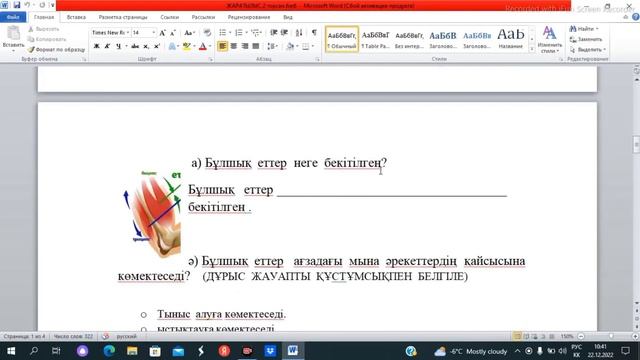640x360 pixels.
Task: Paste from clipboard using Вставить
Action: pos(13,39)
